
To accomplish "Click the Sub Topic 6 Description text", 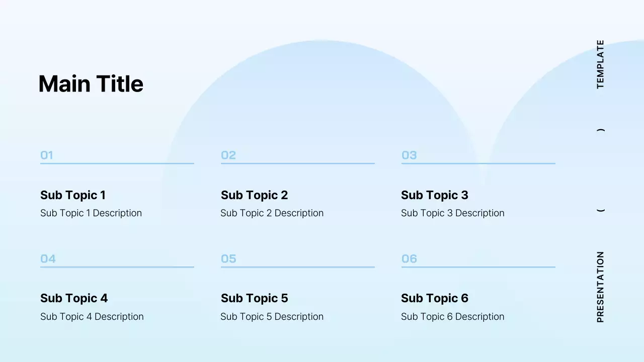I will point(452,317).
